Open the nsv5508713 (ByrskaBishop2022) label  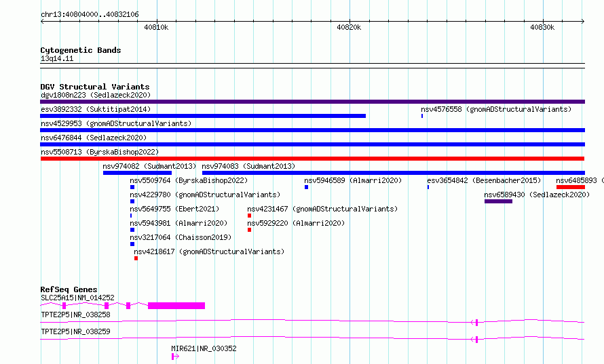100,152
